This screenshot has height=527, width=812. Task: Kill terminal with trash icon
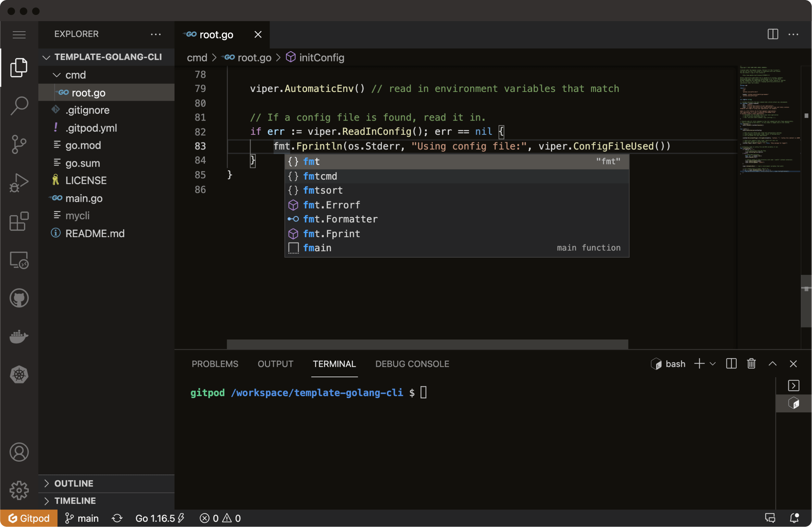coord(751,364)
